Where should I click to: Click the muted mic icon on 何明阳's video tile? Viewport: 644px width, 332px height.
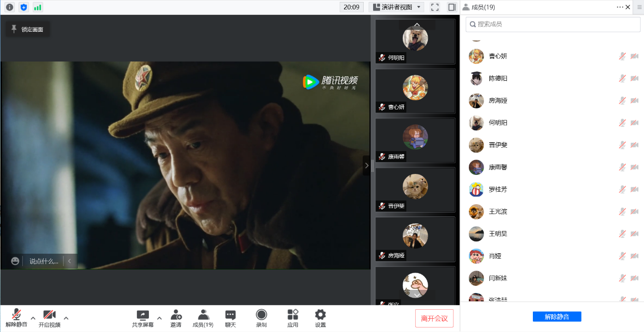(382, 57)
